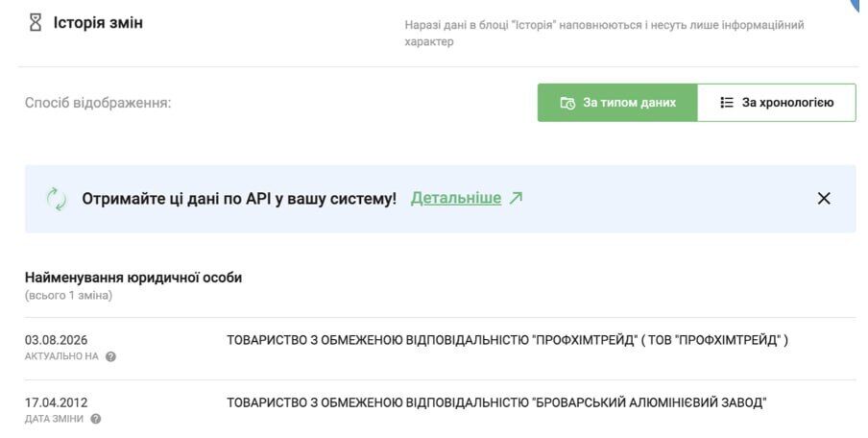Click the date 17.04.2012
Screen dimensions: 868x438
pos(56,402)
